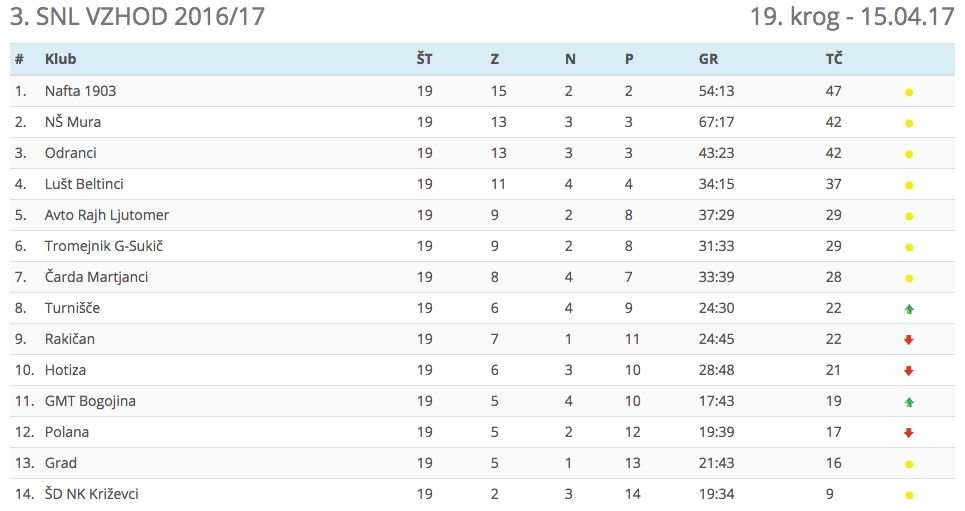Click the red down arrow for Hotiza
965x511 pixels.
click(x=909, y=371)
